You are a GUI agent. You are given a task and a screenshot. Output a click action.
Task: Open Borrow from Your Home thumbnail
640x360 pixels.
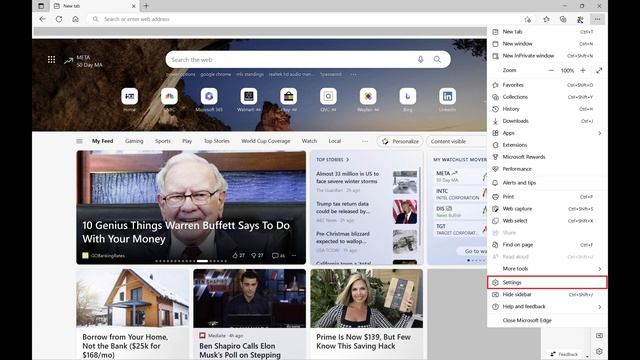pyautogui.click(x=133, y=298)
